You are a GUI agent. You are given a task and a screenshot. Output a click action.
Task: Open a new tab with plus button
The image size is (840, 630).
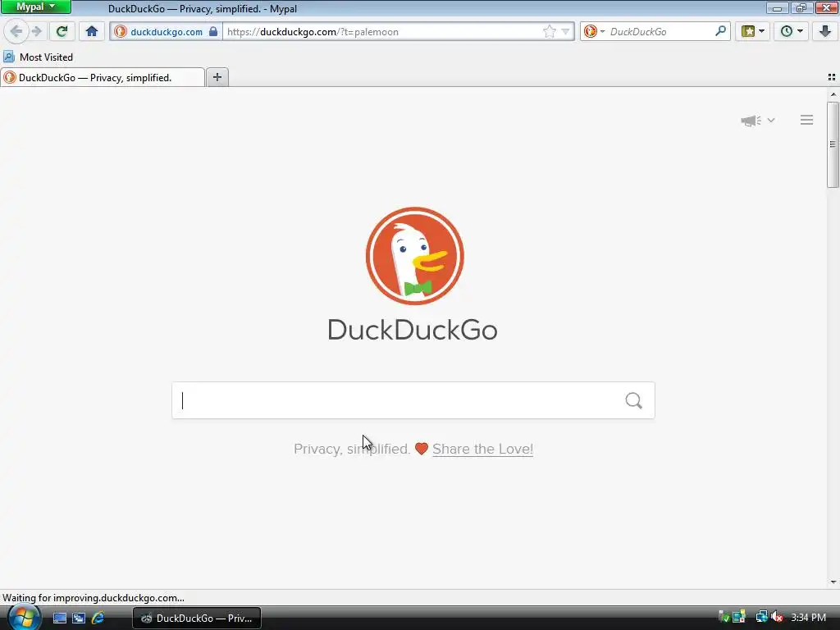click(x=217, y=77)
